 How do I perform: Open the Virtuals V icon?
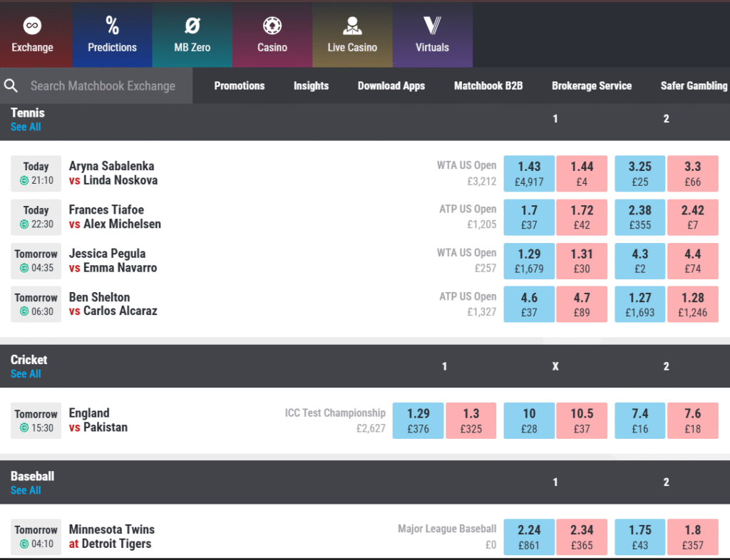432,26
